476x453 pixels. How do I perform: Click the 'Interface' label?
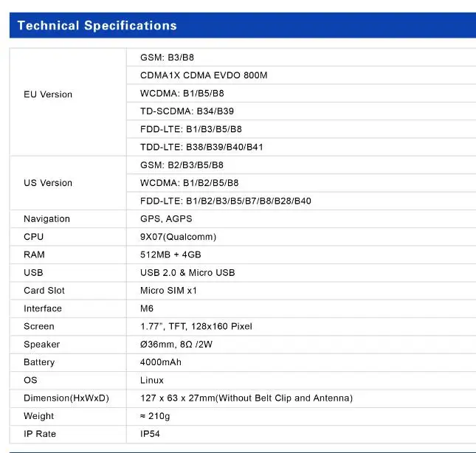click(43, 308)
